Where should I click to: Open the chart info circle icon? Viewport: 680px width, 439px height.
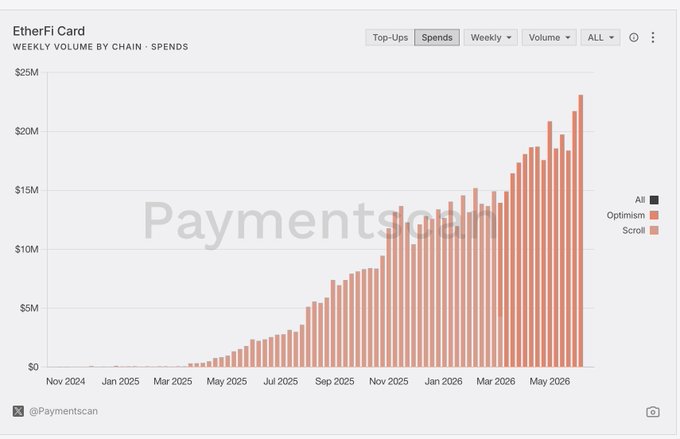pos(634,38)
